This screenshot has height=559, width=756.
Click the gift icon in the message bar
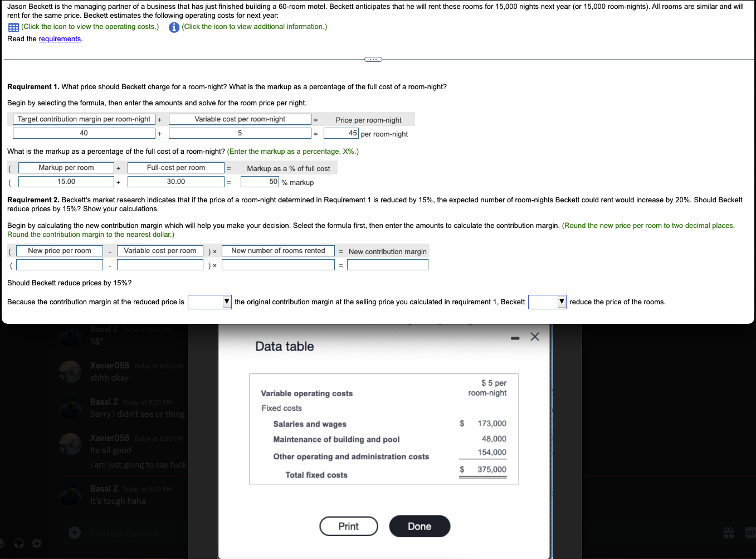[x=728, y=533]
